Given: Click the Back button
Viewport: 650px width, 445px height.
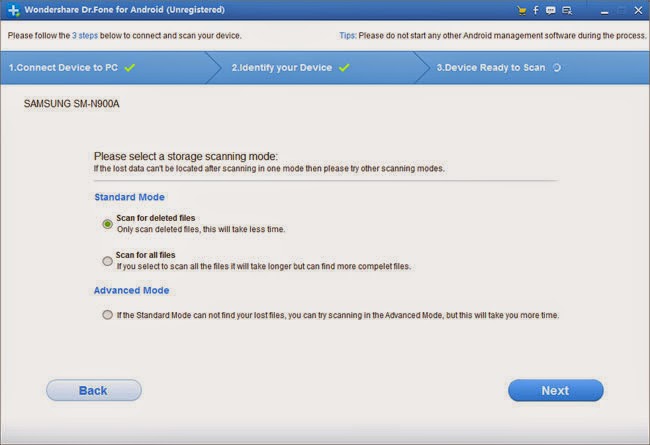Looking at the screenshot, I should [94, 390].
